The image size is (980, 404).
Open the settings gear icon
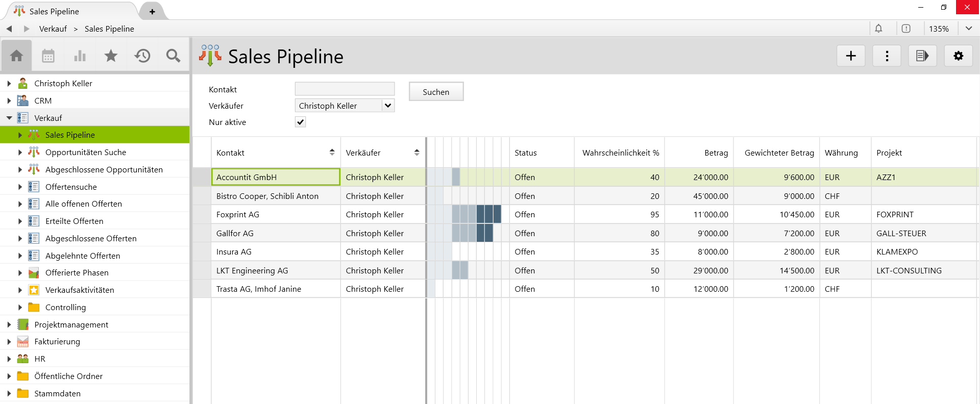click(x=958, y=56)
